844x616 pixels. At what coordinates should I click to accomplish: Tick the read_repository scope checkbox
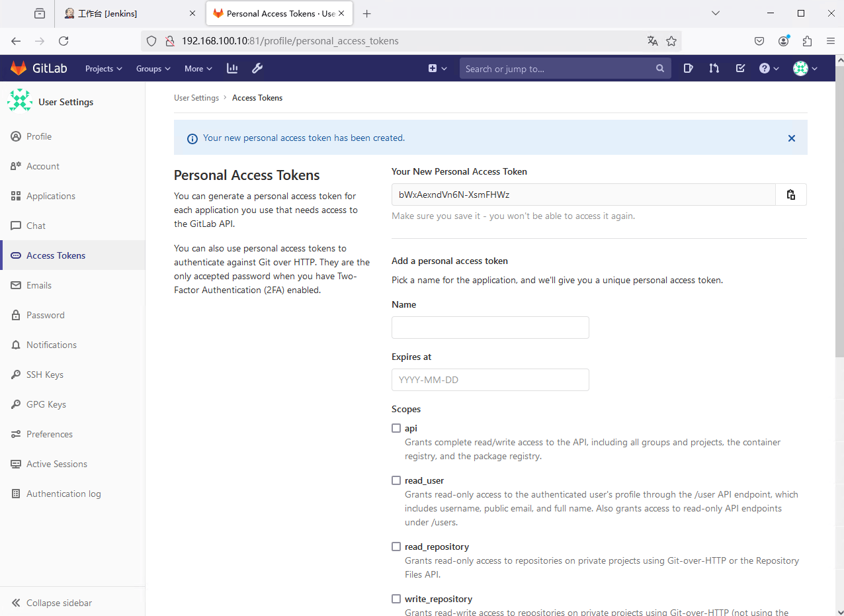(396, 547)
